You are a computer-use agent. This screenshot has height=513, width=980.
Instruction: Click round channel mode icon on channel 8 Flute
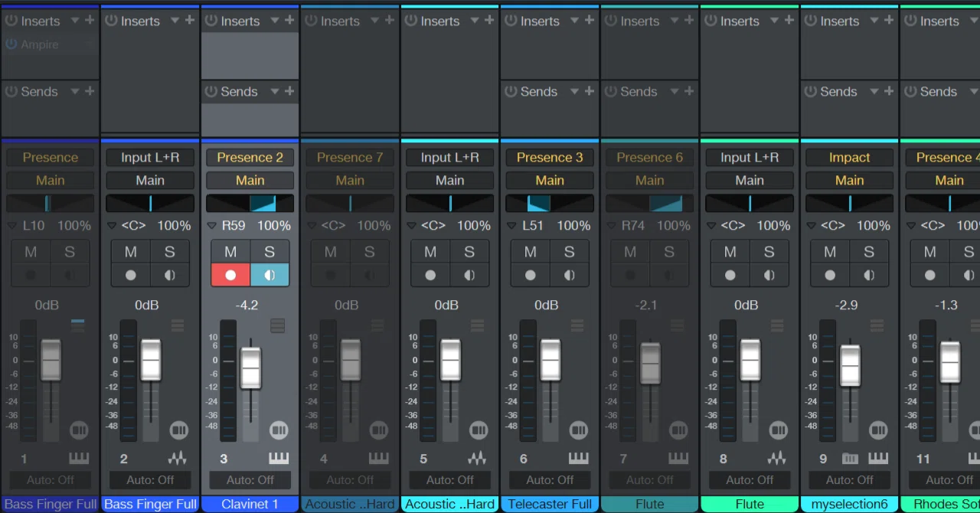pos(779,430)
